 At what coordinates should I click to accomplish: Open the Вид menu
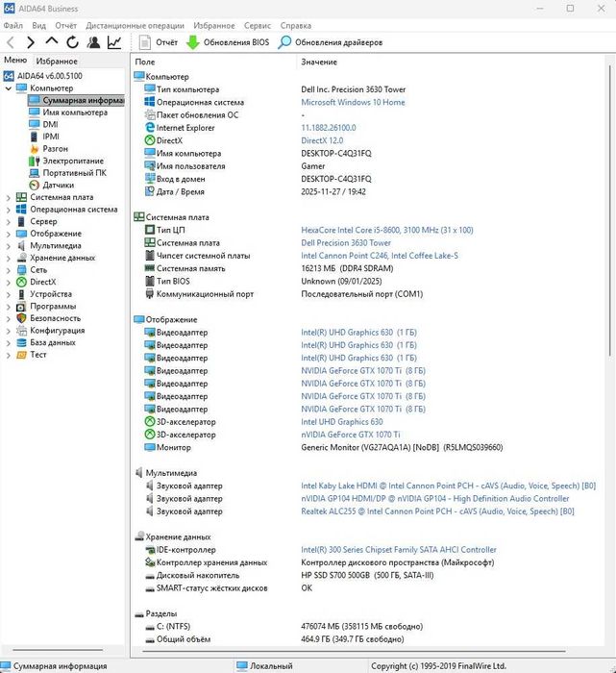[38, 25]
